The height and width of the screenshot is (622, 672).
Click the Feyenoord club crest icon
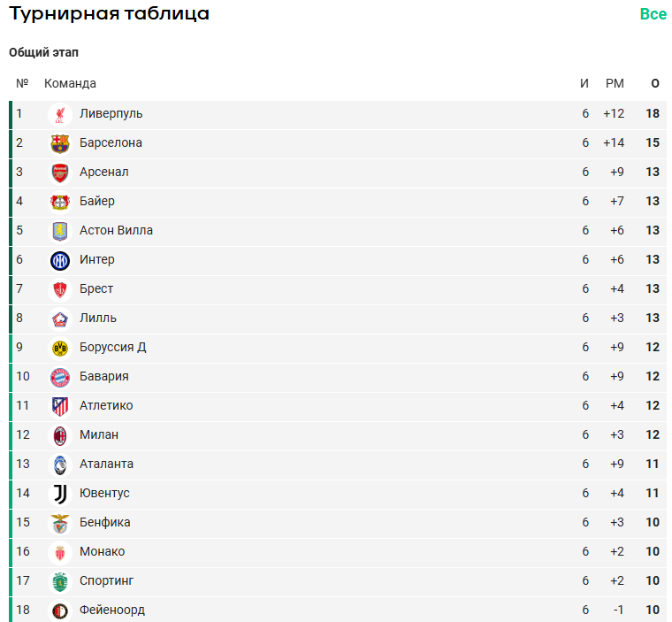pos(59,610)
